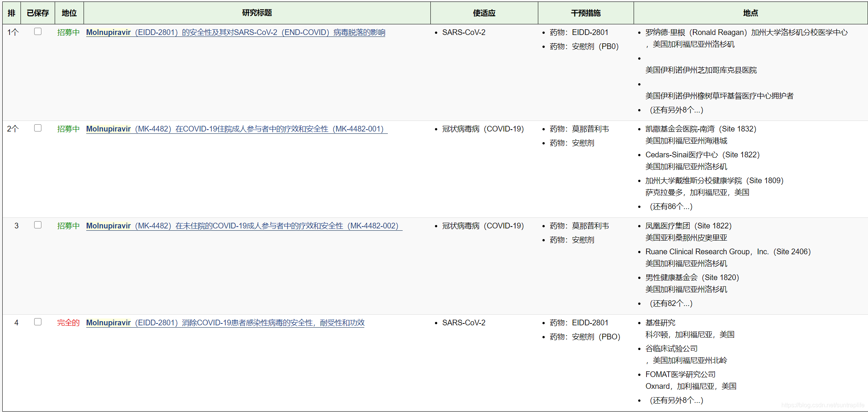Open the MK-4482-002 study title link
This screenshot has width=868, height=412.
[243, 226]
